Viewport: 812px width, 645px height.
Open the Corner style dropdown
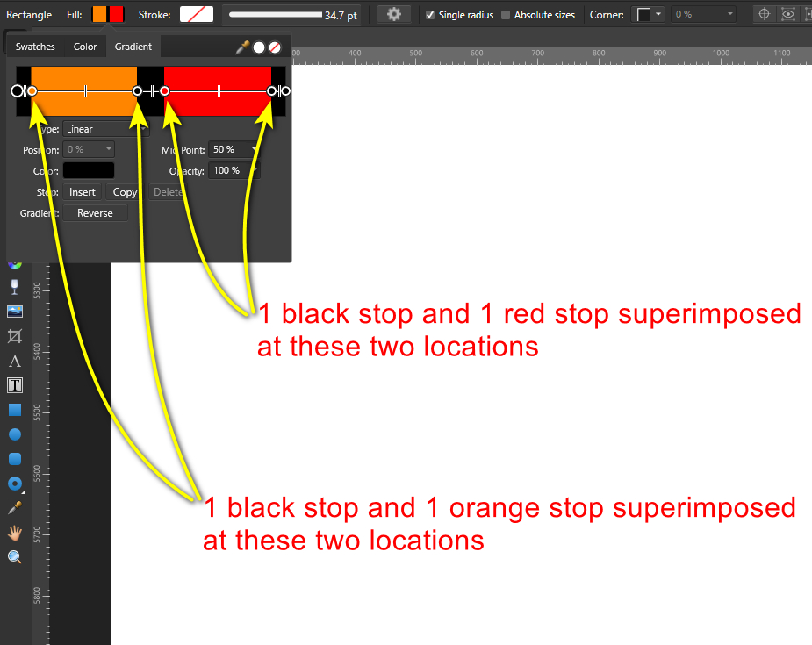647,14
